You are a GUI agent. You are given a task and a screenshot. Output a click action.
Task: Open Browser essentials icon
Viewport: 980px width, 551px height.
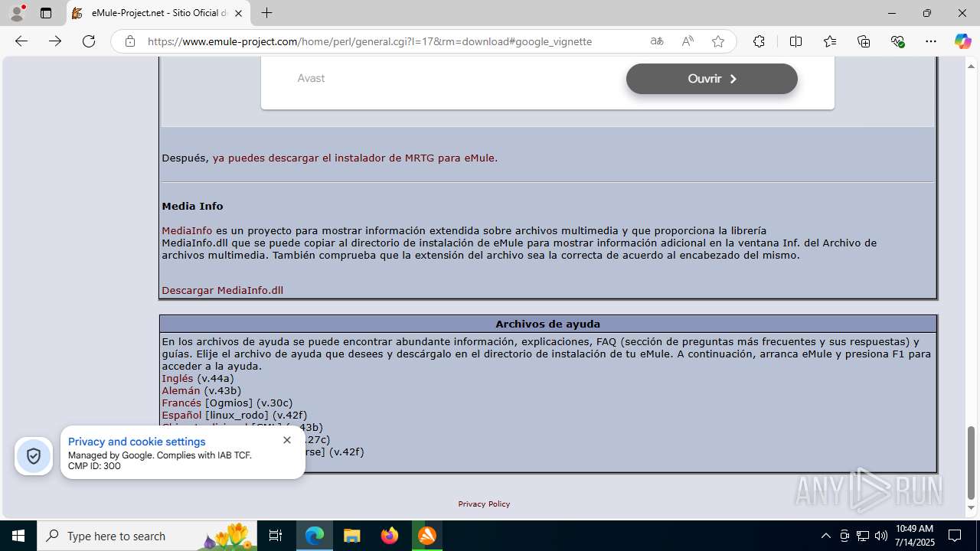[897, 41]
